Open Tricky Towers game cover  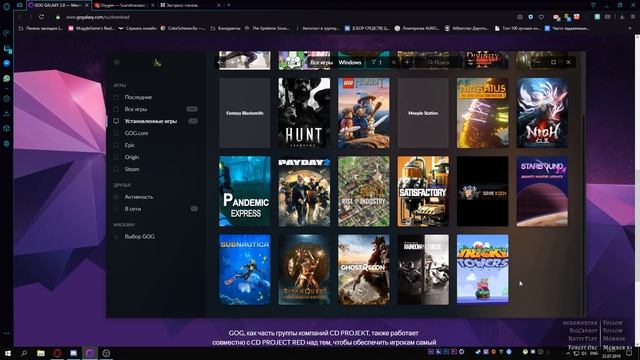click(x=482, y=269)
